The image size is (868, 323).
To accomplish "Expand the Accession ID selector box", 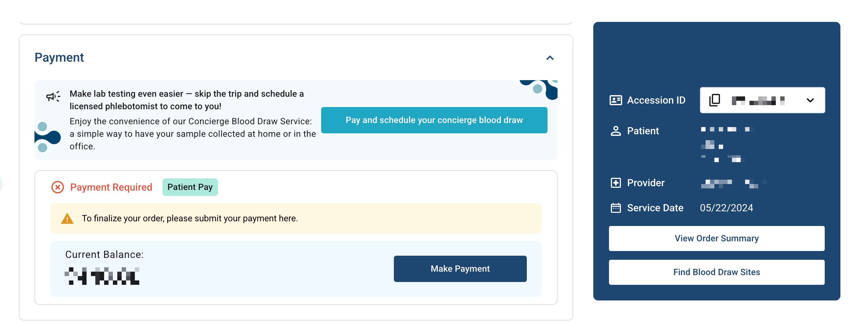I will 762,100.
